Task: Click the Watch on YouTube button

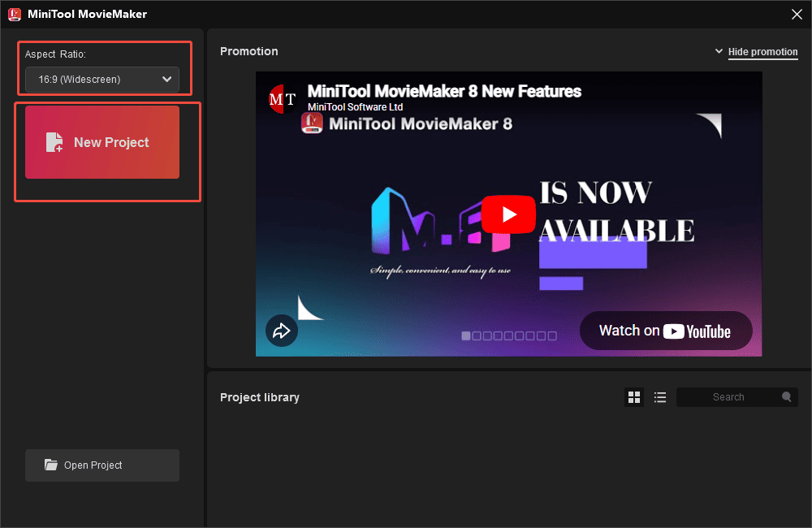Action: tap(666, 330)
